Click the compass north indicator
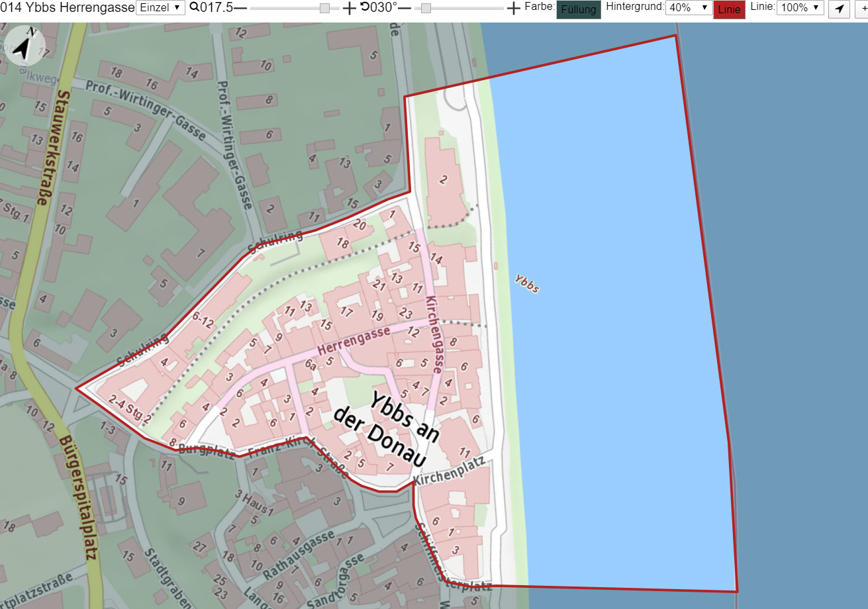 (x=26, y=46)
